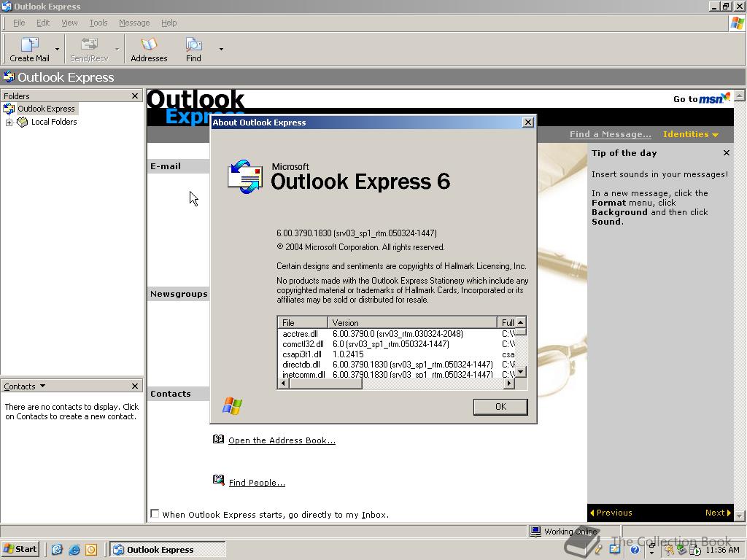Viewport: 747px width, 560px height.
Task: Open the Windows Start button
Action: point(20,549)
